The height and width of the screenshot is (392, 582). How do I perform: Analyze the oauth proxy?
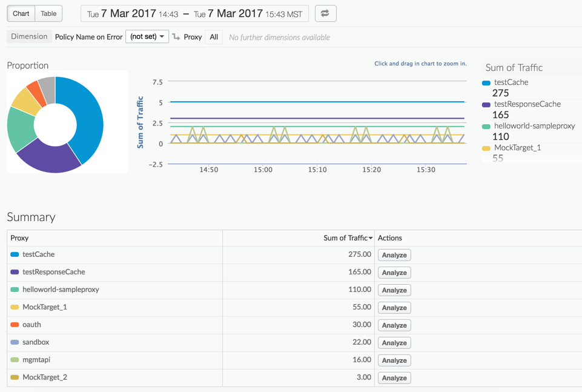(394, 325)
